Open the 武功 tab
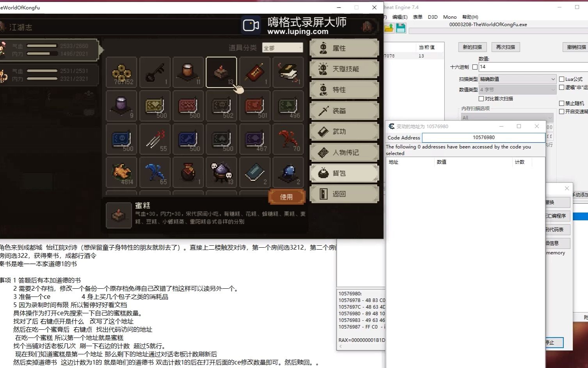Screen dimensions: 588x368 point(344,131)
